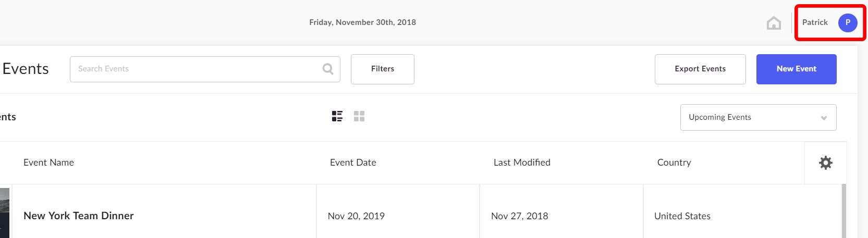The width and height of the screenshot is (868, 238).
Task: Open Patrick user account menu
Action: (x=830, y=22)
